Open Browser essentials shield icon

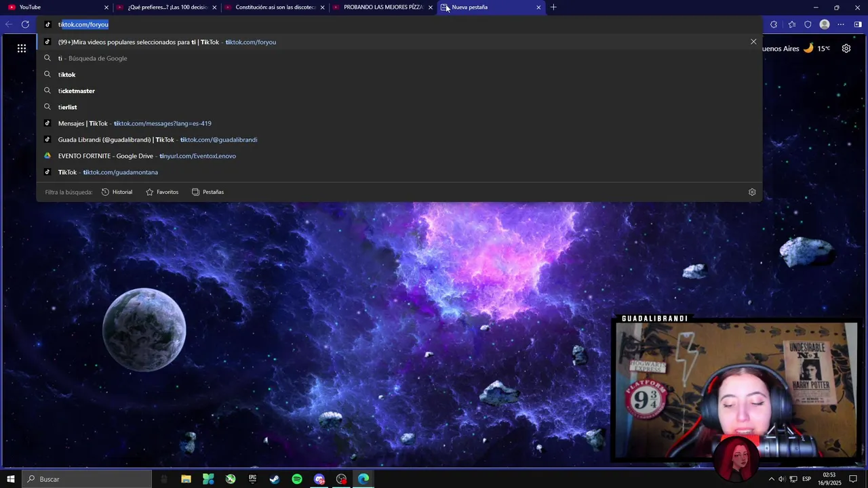click(808, 24)
